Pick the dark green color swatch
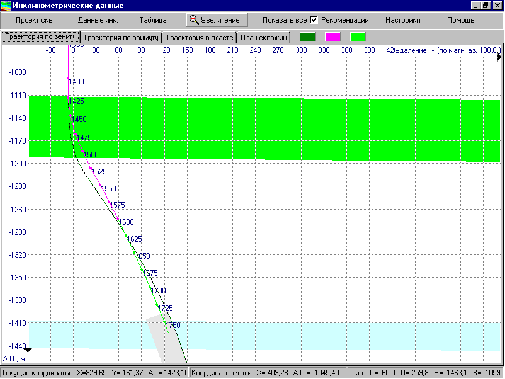 click(x=307, y=37)
